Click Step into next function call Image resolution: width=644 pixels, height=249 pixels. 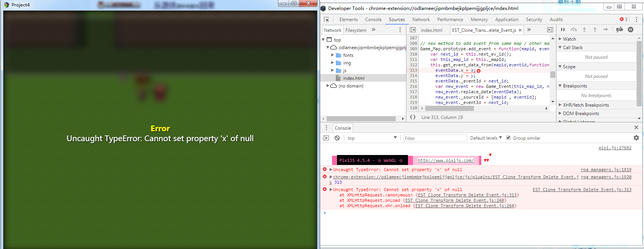(x=584, y=30)
